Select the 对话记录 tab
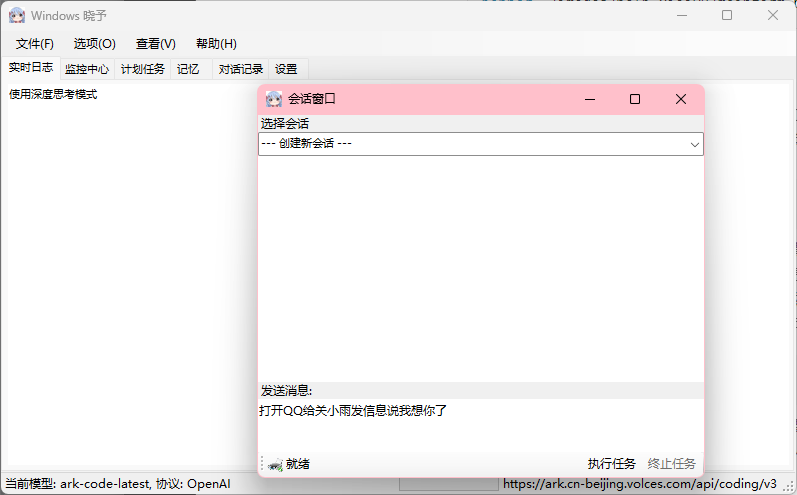The width and height of the screenshot is (797, 495). [241, 69]
